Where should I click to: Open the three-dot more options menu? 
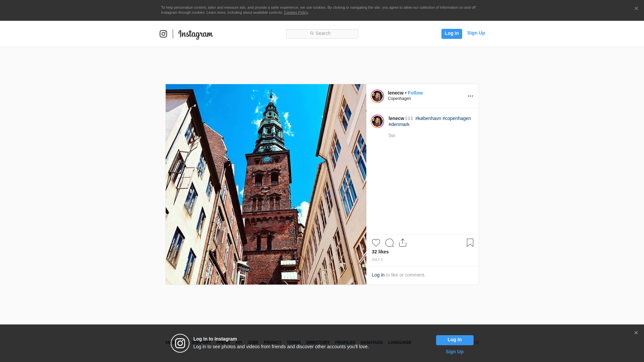point(470,96)
